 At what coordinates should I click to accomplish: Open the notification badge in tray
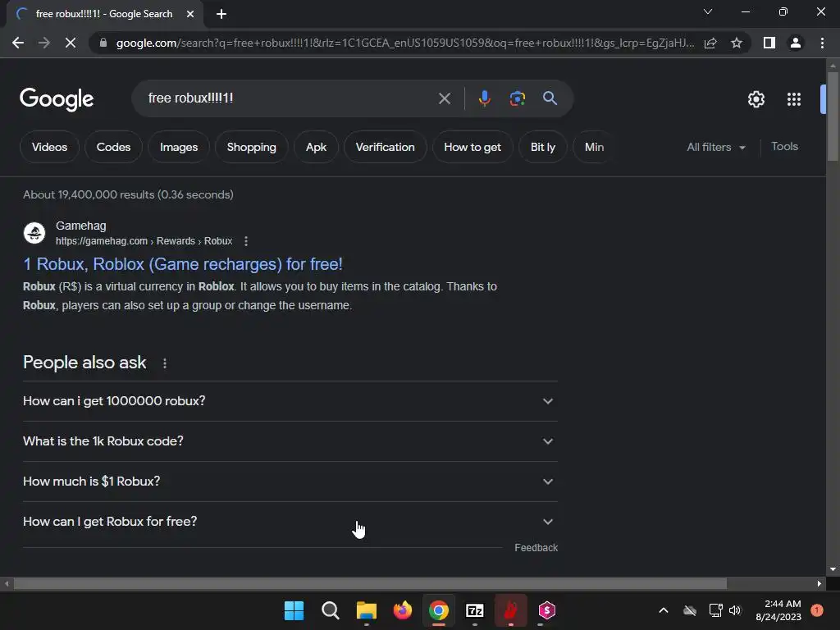click(x=817, y=610)
